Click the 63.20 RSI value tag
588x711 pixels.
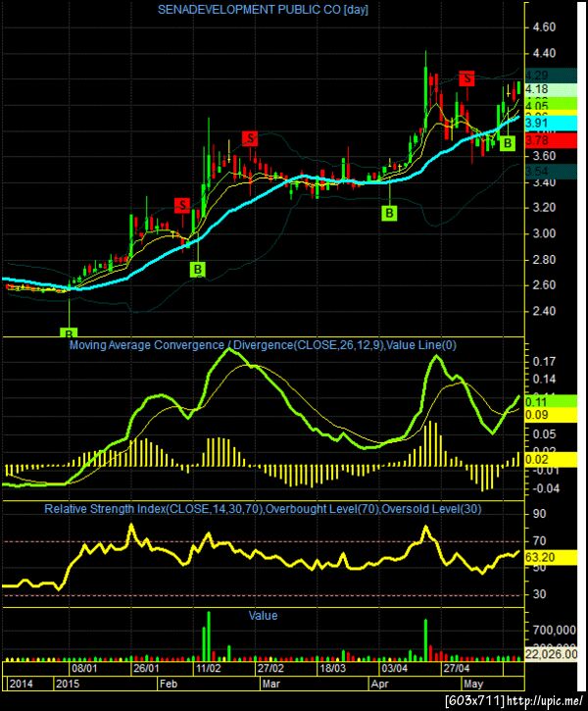[551, 557]
